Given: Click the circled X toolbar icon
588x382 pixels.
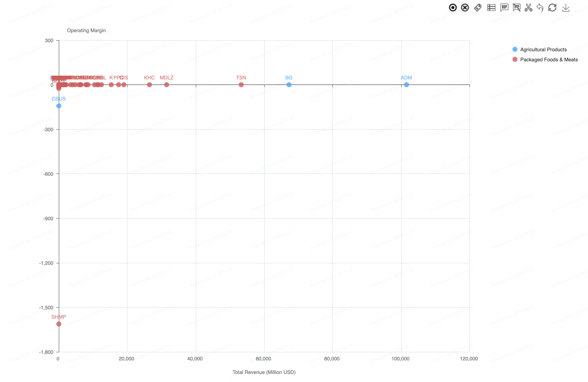Looking at the screenshot, I should click(465, 8).
